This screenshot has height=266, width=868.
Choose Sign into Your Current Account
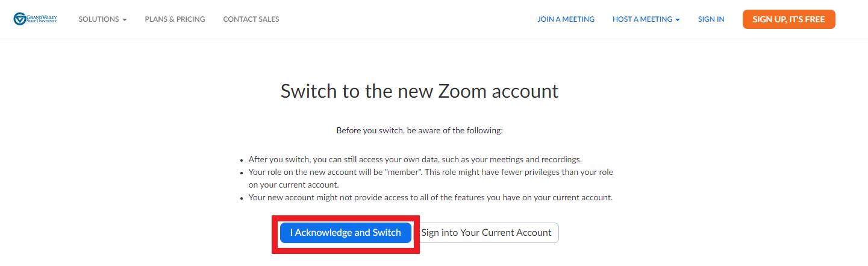[x=486, y=233]
